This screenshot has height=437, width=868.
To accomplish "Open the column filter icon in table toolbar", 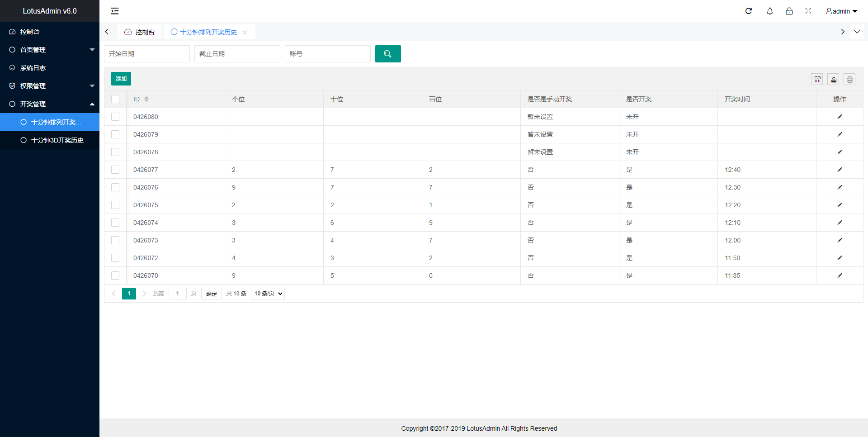I will pyautogui.click(x=817, y=80).
